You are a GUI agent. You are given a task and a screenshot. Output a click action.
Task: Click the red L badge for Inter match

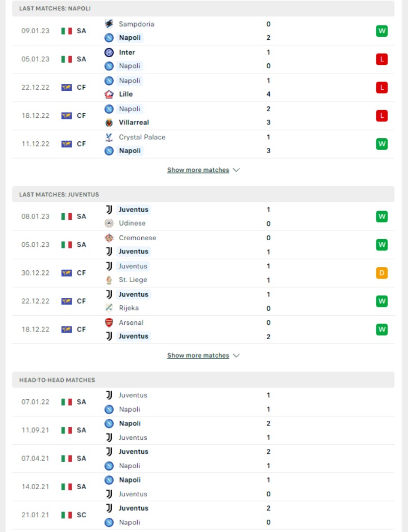click(x=381, y=59)
